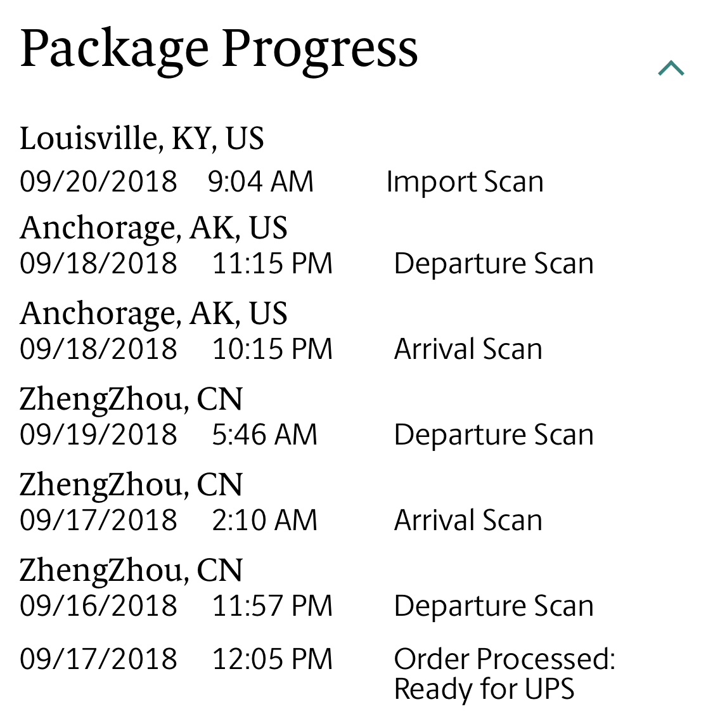Click the 12:05 PM time entry
713x728 pixels.
point(273,658)
